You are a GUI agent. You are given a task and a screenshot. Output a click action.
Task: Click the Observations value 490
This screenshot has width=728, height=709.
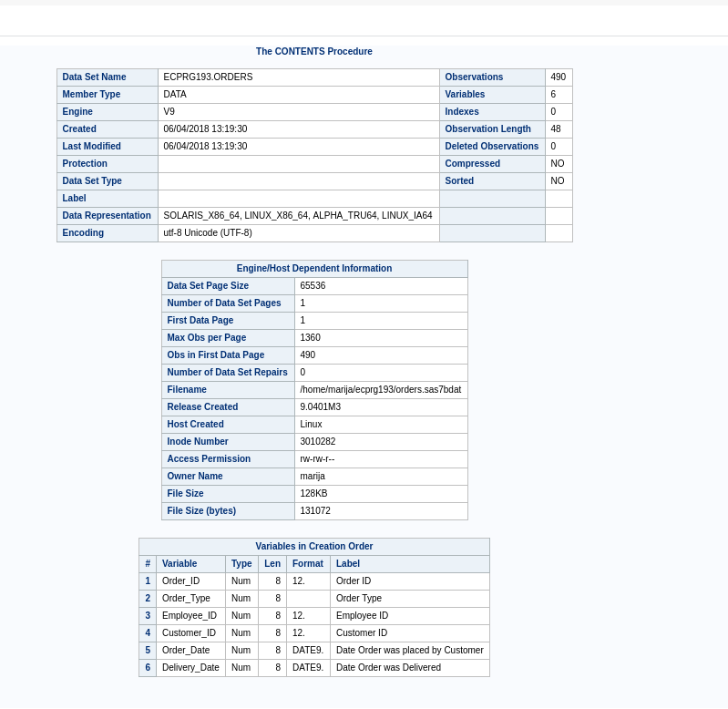coord(558,77)
